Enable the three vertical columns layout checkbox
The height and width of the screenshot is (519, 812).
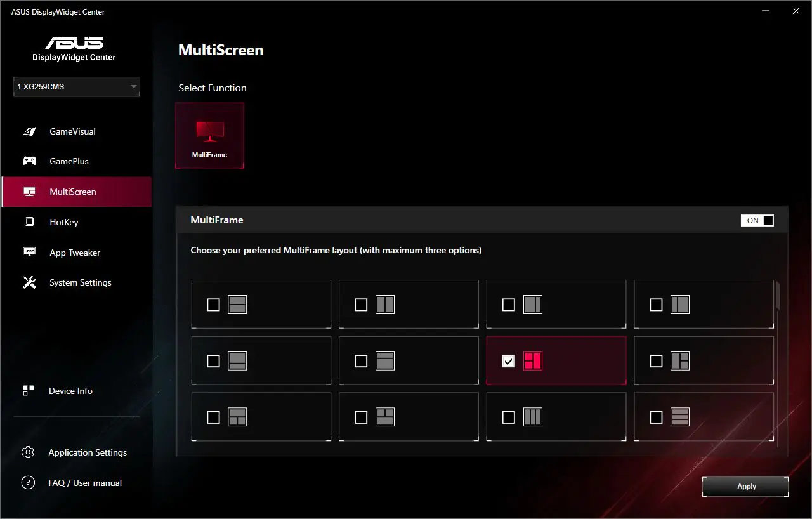[x=508, y=417]
